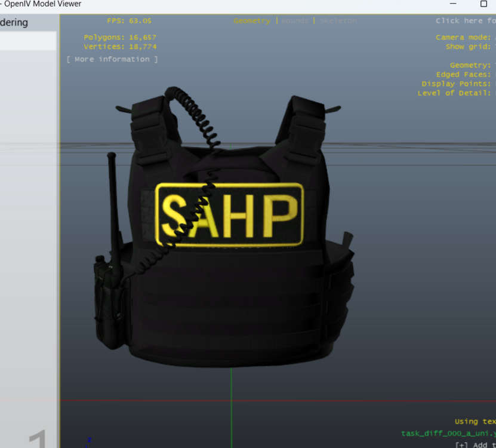
Task: Select the Rendering tab on the left
Action: pos(14,22)
